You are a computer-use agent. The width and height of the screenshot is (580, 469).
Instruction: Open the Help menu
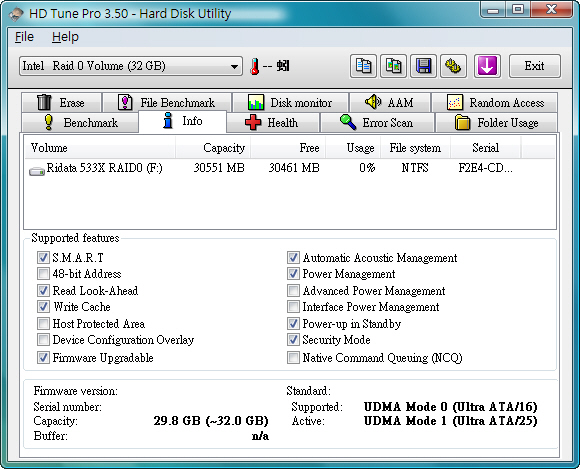[x=65, y=37]
